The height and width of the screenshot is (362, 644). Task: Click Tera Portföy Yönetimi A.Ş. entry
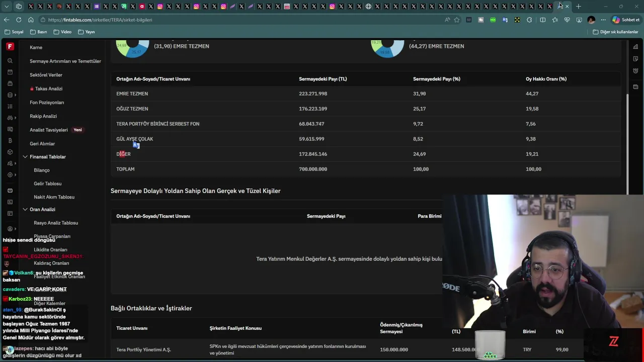[143, 349]
